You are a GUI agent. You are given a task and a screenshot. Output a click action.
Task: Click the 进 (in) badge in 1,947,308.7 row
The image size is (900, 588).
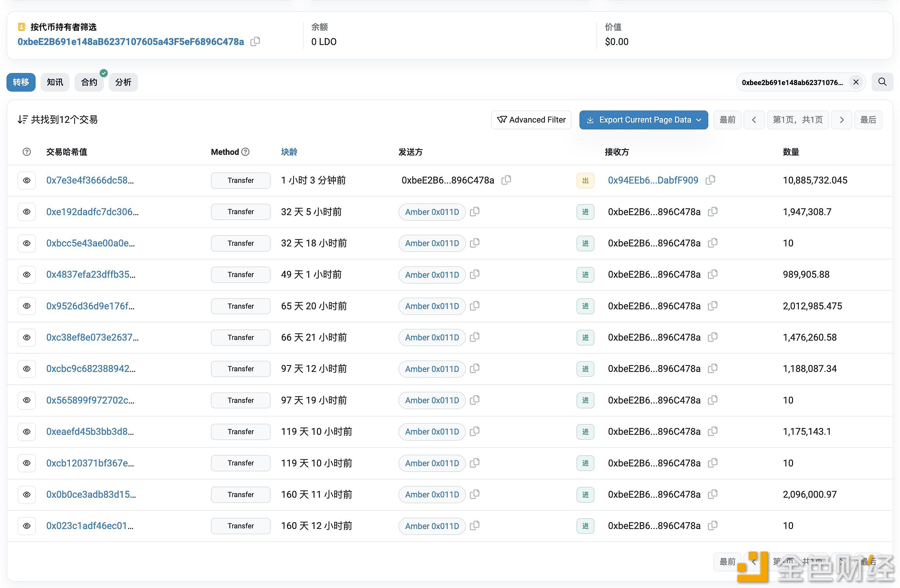(x=585, y=212)
